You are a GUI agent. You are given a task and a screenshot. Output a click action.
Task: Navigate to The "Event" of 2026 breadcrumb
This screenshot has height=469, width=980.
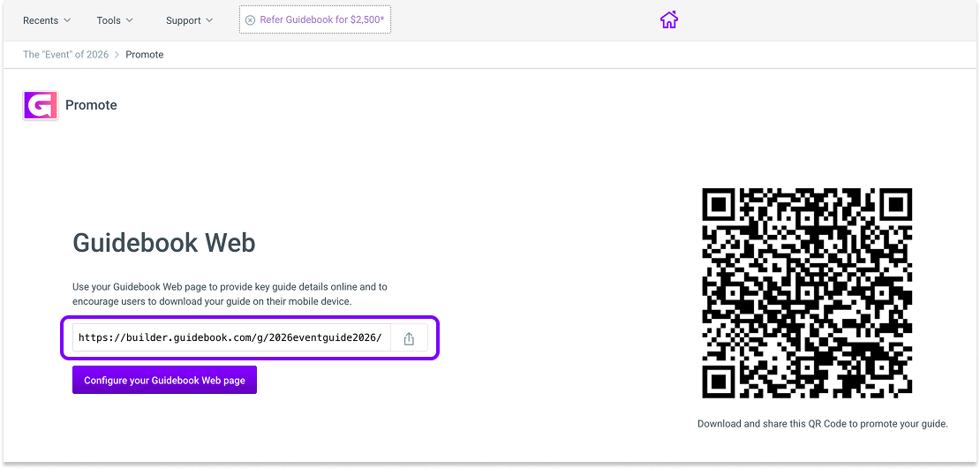pyautogui.click(x=65, y=55)
